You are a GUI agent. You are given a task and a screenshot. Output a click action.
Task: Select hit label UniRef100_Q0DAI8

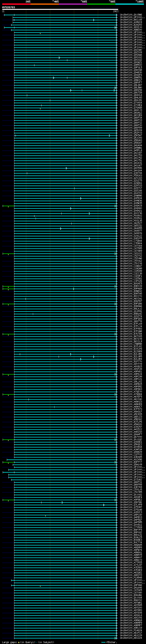tap(131, 206)
